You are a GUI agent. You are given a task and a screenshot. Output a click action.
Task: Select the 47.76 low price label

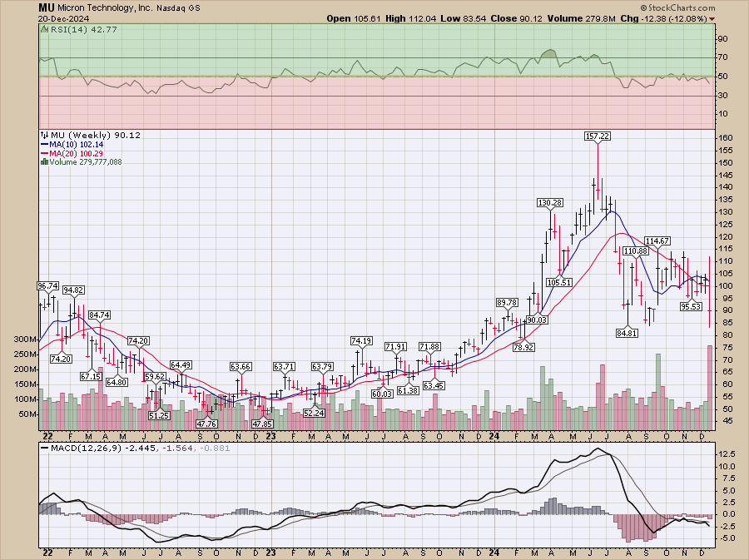pyautogui.click(x=206, y=423)
